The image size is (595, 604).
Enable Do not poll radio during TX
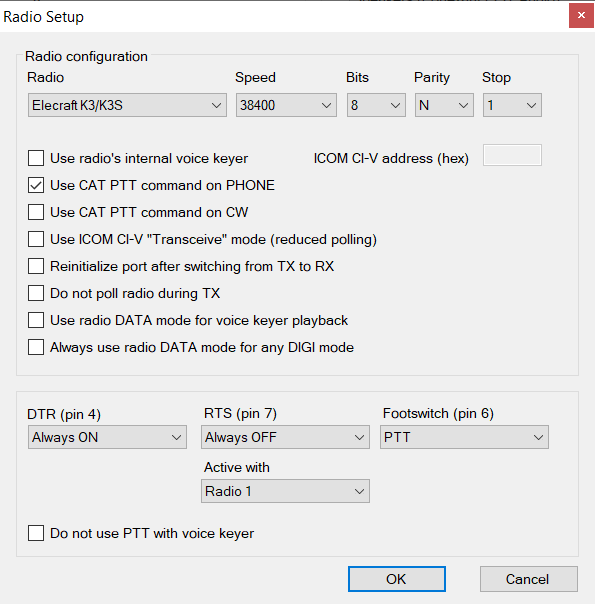point(36,293)
